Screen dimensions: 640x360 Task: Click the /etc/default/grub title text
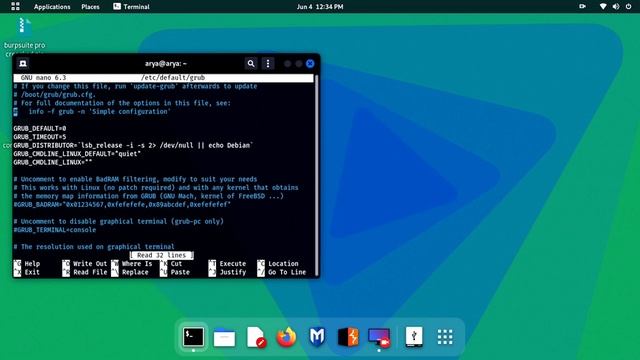click(173, 78)
